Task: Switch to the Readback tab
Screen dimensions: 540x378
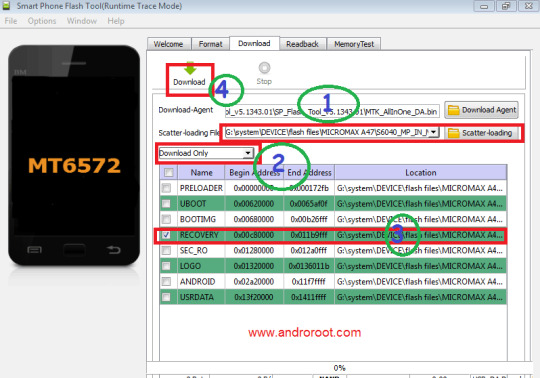Action: pos(302,44)
